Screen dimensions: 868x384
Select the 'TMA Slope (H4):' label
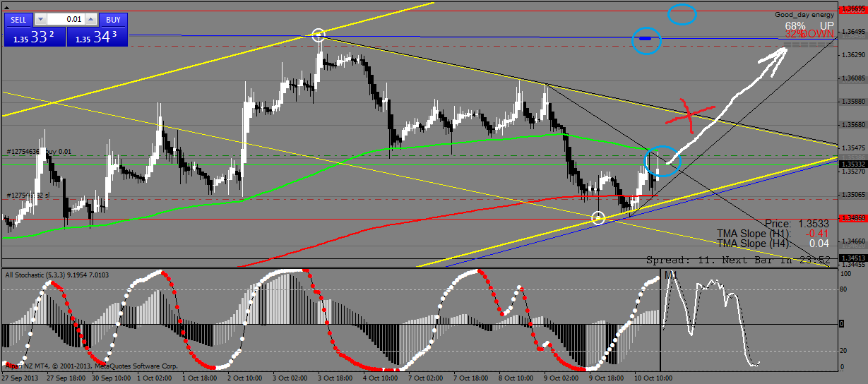[754, 243]
